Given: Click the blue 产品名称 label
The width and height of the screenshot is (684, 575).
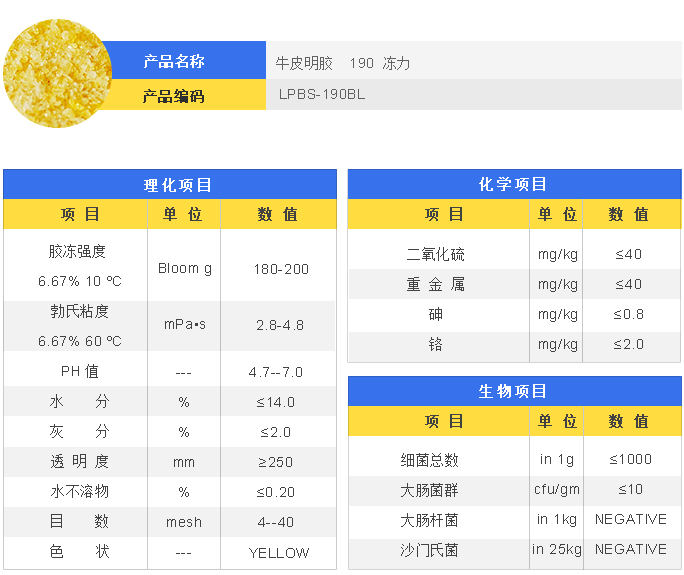Looking at the screenshot, I should (173, 62).
